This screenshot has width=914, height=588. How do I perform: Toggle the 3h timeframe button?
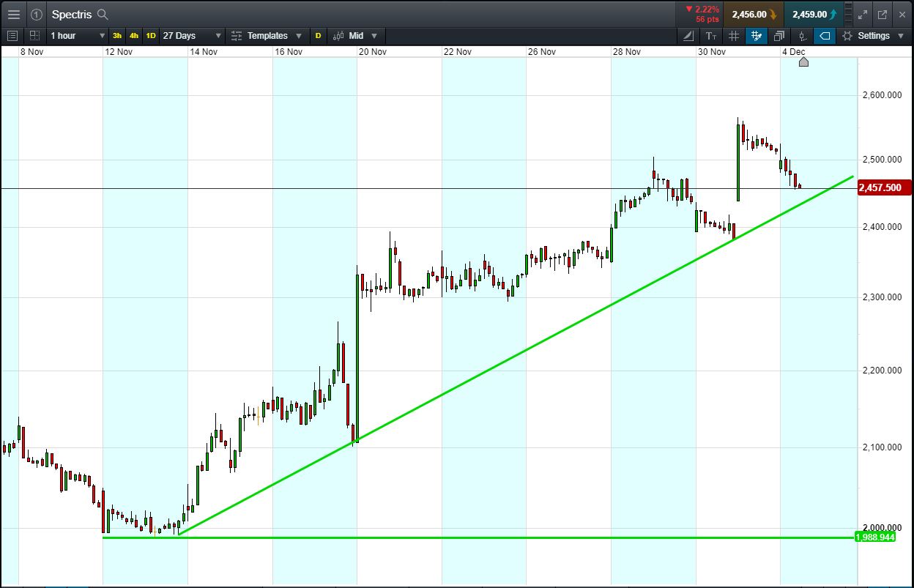(116, 35)
